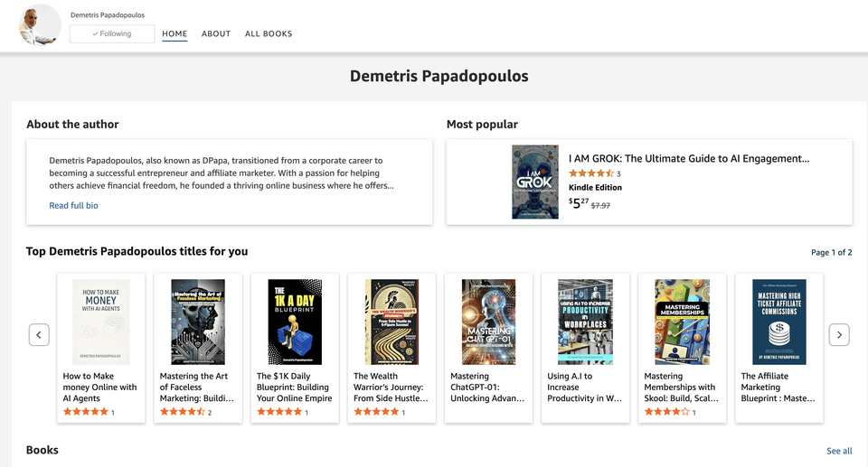
Task: Click See all books link
Action: 839,451
